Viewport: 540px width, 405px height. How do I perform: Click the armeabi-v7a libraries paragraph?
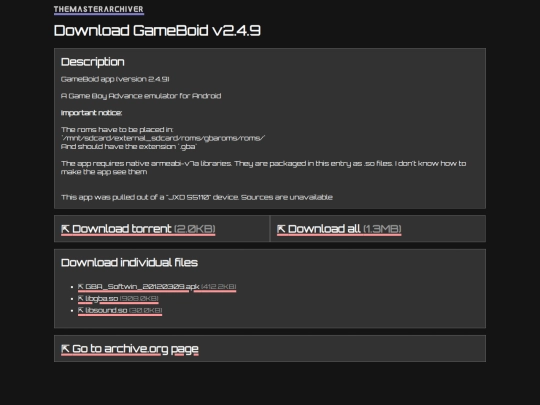click(x=263, y=168)
